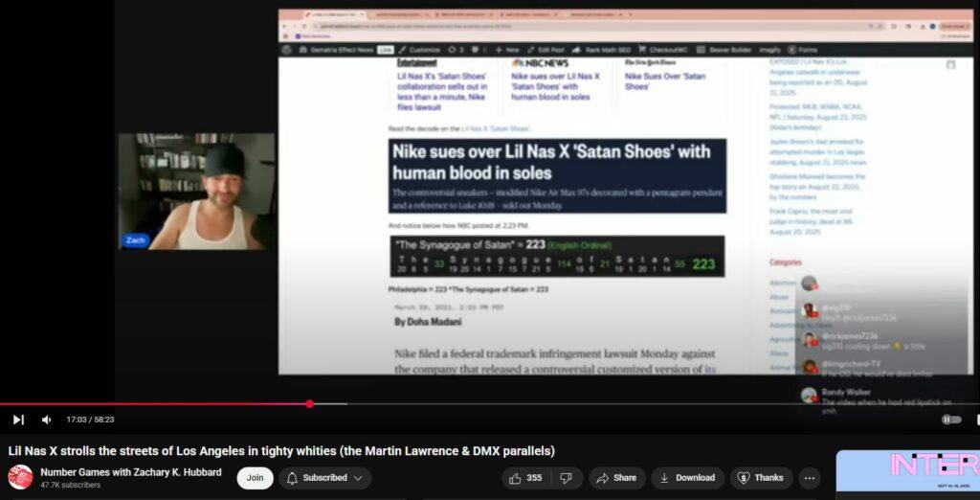Click the time display 17:03 / 58:23
Image resolution: width=980 pixels, height=500 pixels.
(91, 420)
